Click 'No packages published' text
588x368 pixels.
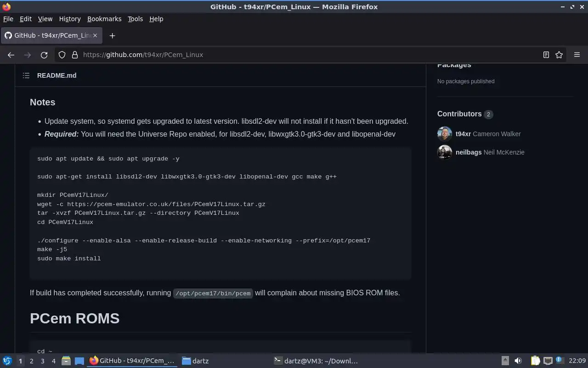(466, 81)
